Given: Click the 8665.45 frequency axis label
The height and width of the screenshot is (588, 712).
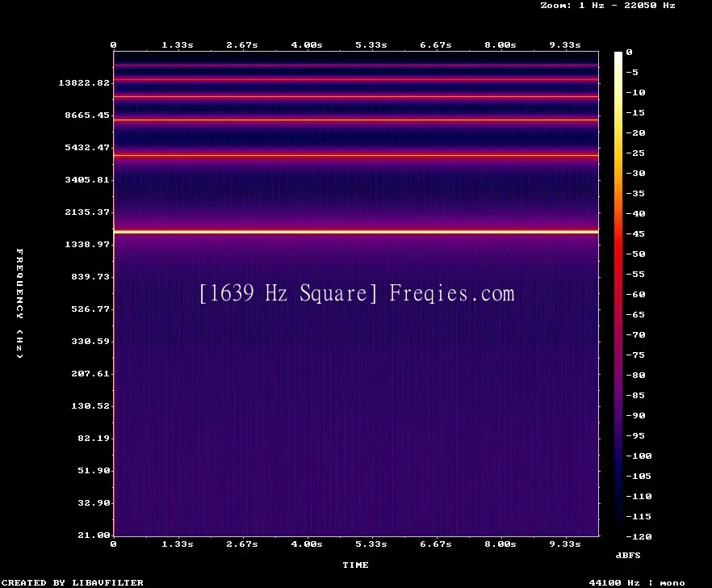Looking at the screenshot, I should pos(87,115).
